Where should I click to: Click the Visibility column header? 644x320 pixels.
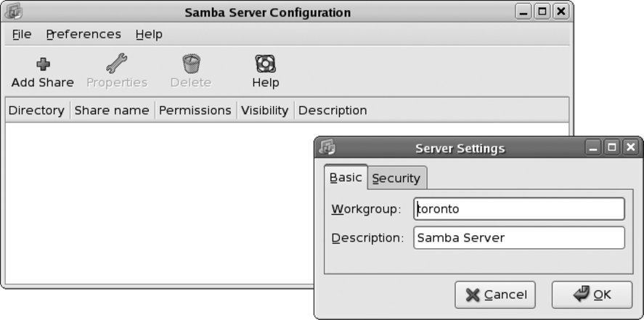click(x=264, y=110)
